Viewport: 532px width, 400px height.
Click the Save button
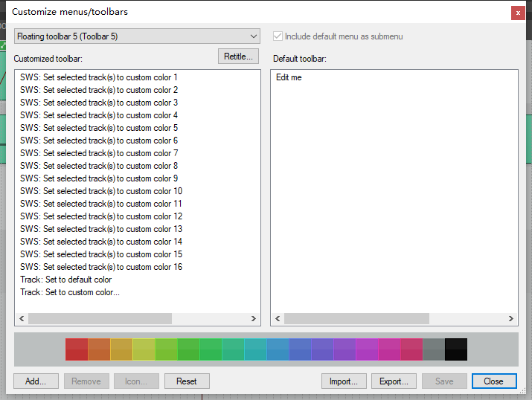[444, 381]
